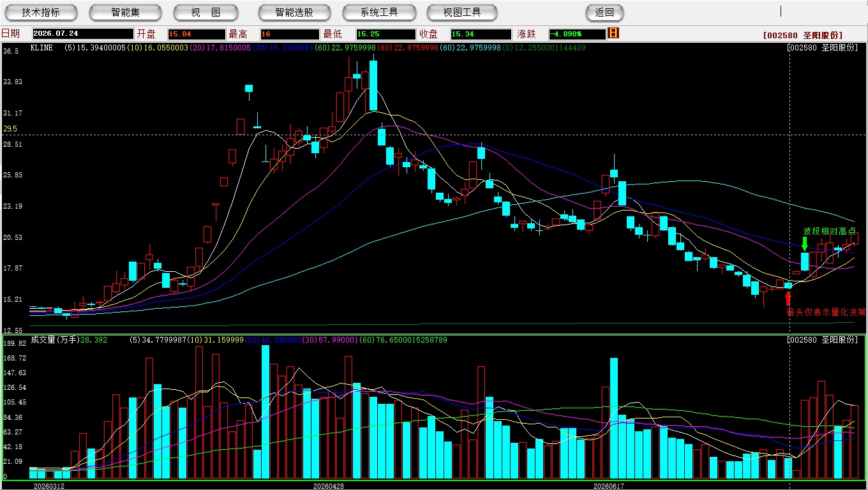The height and width of the screenshot is (490, 868).
Task: Click the 最高 value field showing 16
Action: tap(289, 34)
